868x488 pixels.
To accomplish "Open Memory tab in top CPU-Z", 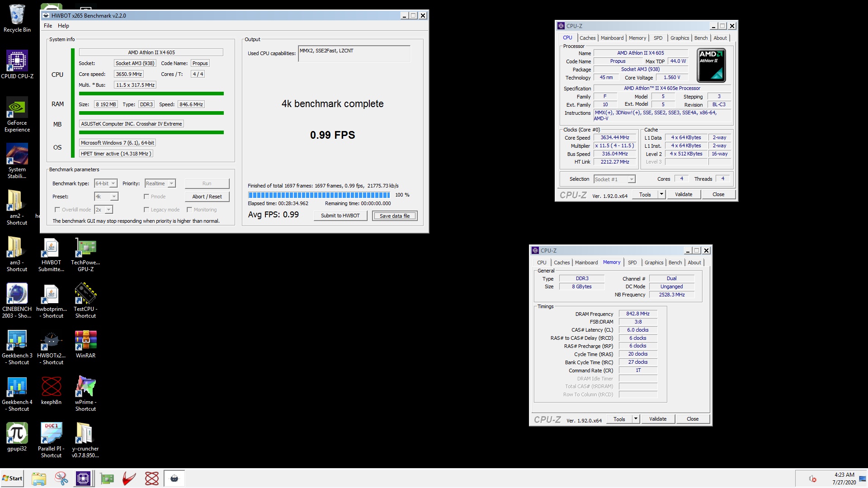I will click(637, 38).
